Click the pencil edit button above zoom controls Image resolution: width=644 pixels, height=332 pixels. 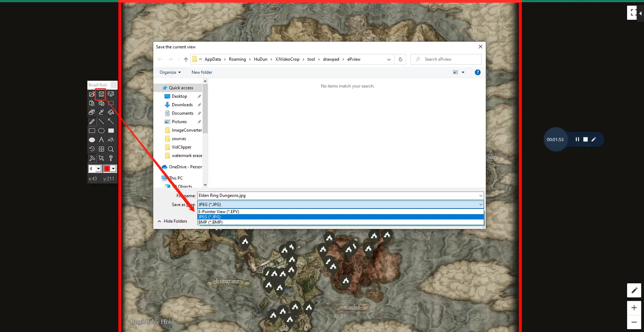pos(634,290)
